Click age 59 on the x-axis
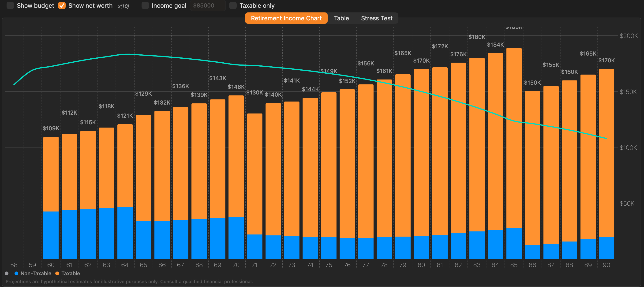644x287 pixels. [32, 265]
